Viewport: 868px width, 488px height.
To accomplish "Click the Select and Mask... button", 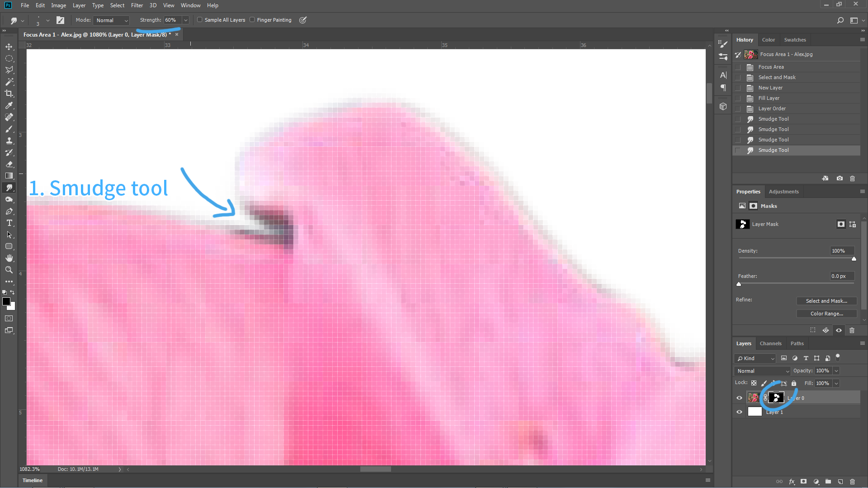I will [826, 301].
